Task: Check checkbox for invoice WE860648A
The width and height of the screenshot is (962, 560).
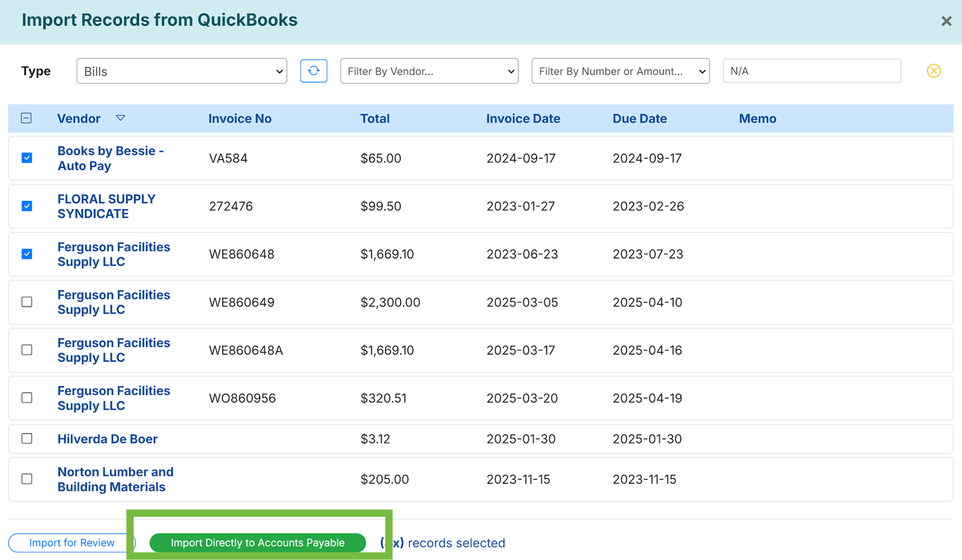Action: (x=27, y=350)
